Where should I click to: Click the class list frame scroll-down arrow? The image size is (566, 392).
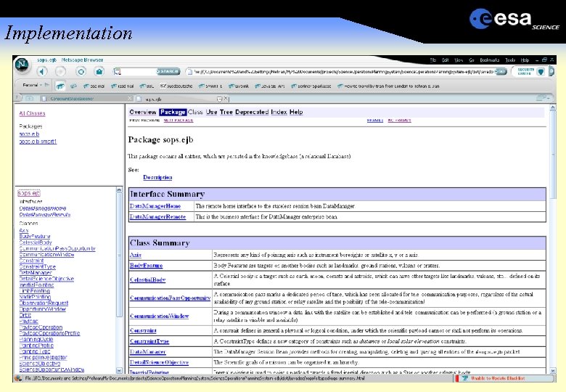tap(120, 370)
